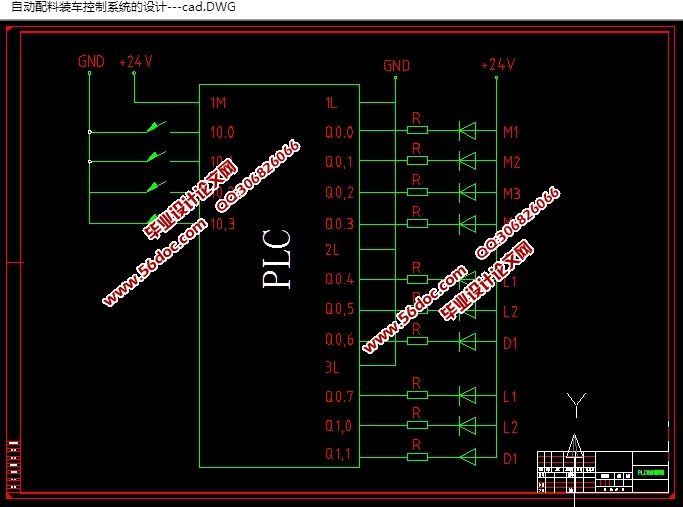Select the D1 label on the Q1.1 row
Viewport: 683px width, 507px height.
510,459
